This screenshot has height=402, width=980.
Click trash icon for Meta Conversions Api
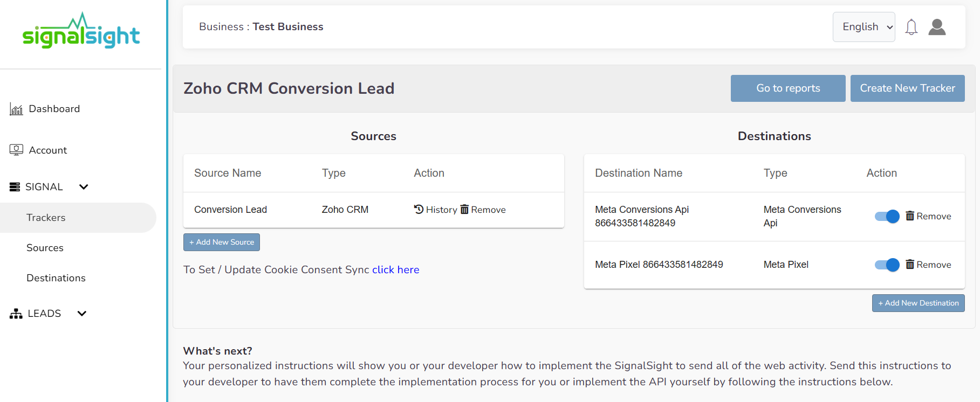910,216
